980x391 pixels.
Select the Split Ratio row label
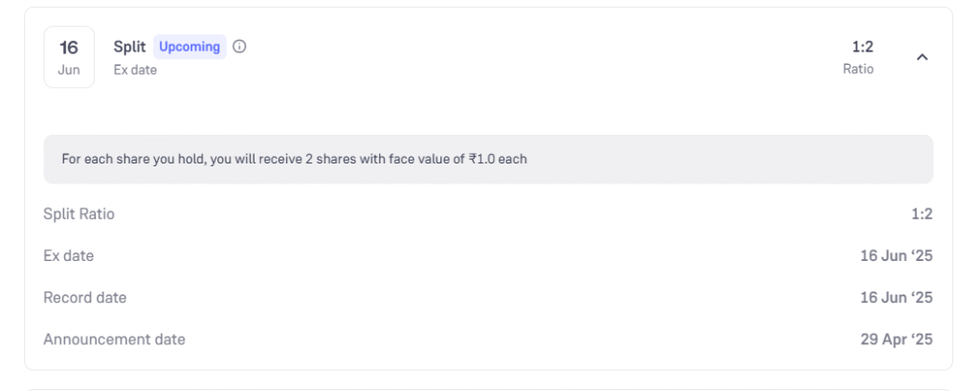[x=78, y=214]
